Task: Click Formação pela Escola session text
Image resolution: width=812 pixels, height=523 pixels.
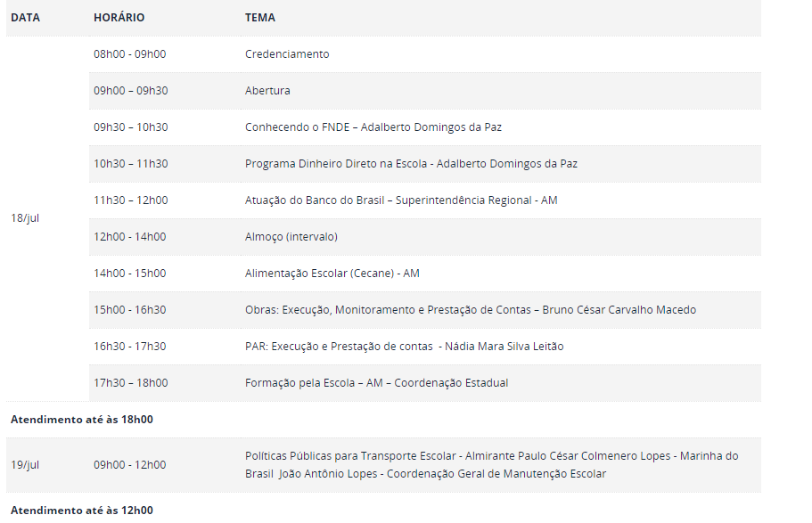Action: click(x=376, y=383)
